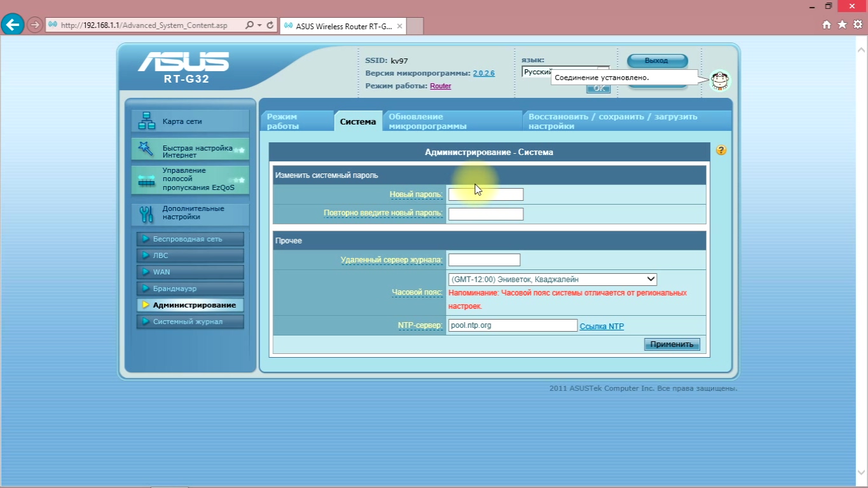Open the browser tools gear icon
868x488 pixels.
(857, 25)
